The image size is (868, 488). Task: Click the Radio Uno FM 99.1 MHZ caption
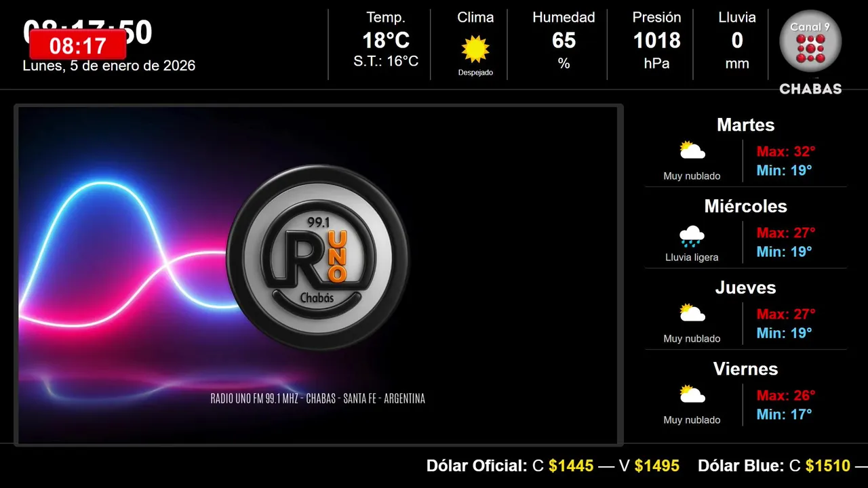tap(317, 399)
